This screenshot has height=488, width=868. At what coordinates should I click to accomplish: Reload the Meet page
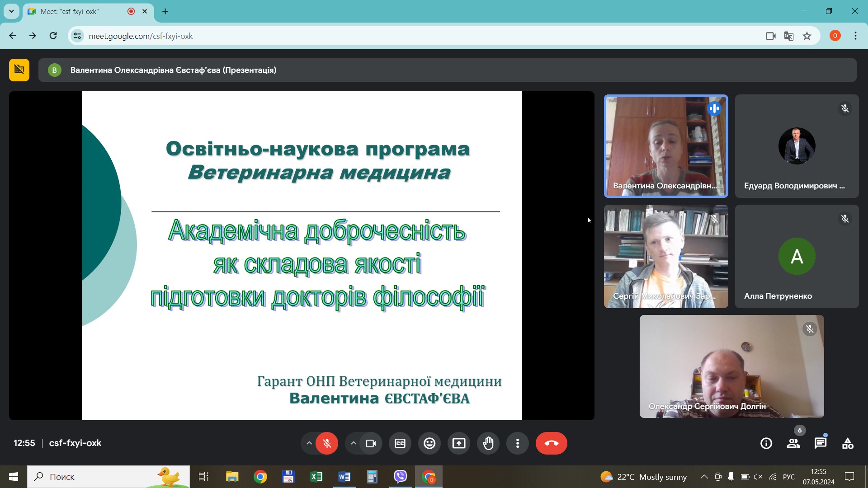pos(53,36)
